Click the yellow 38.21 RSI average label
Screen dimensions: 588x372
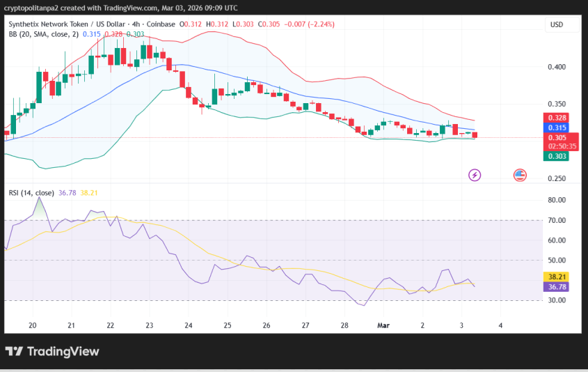point(557,276)
